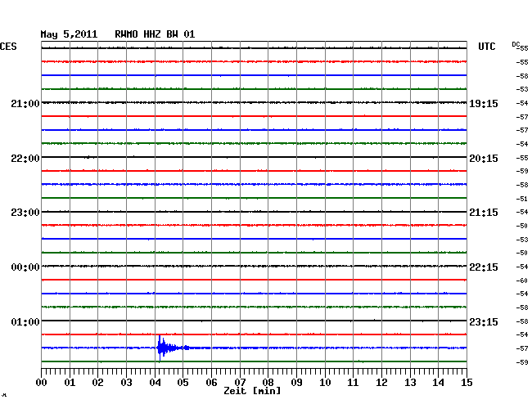Viewport: 532px width, 404px height.
Task: Select the 11 minute tick label
Action: (x=354, y=383)
